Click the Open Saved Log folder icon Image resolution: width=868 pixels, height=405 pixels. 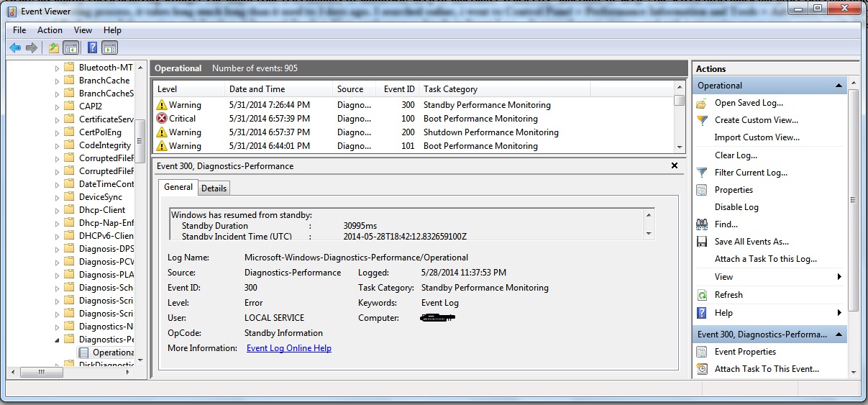click(702, 103)
